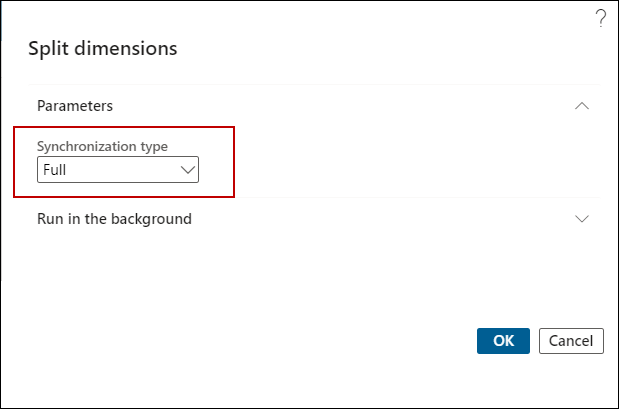The image size is (619, 409).
Task: Open the Synchronization type dropdown arrow
Action: (x=188, y=170)
